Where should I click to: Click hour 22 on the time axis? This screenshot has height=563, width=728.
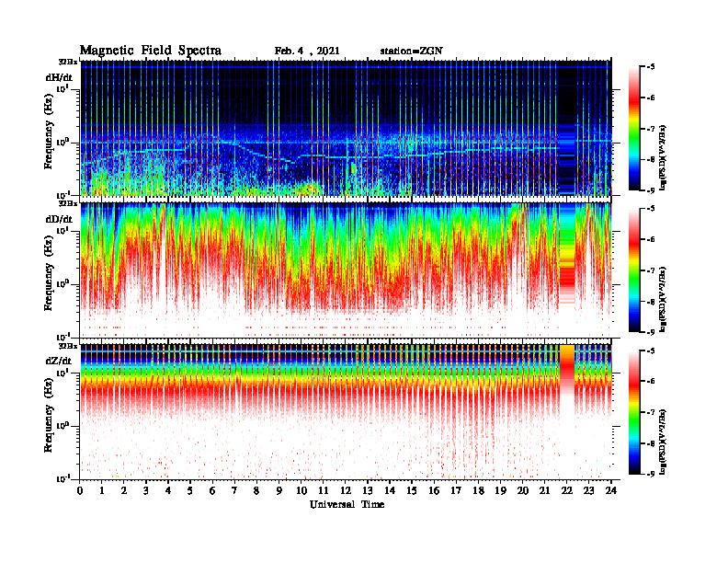point(567,490)
